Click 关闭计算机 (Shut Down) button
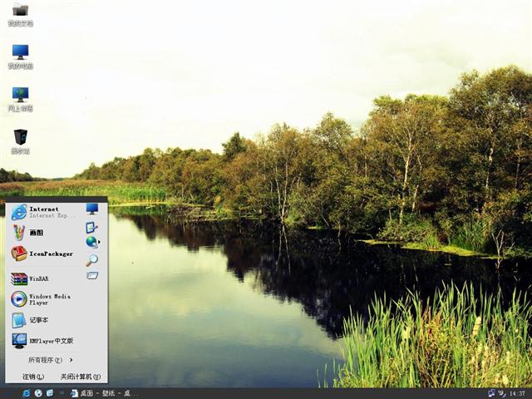This screenshot has height=399, width=532. (x=80, y=377)
